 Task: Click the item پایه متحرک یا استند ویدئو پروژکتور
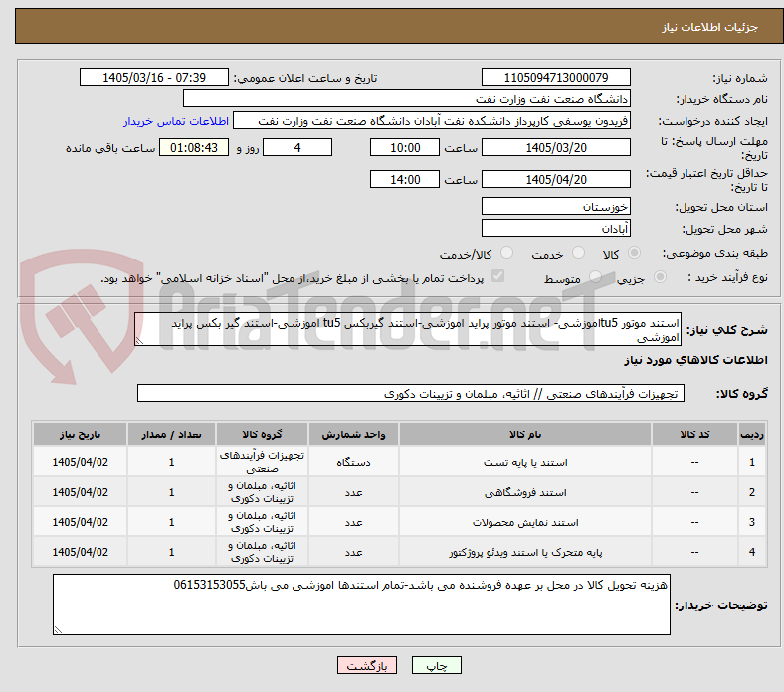click(525, 552)
